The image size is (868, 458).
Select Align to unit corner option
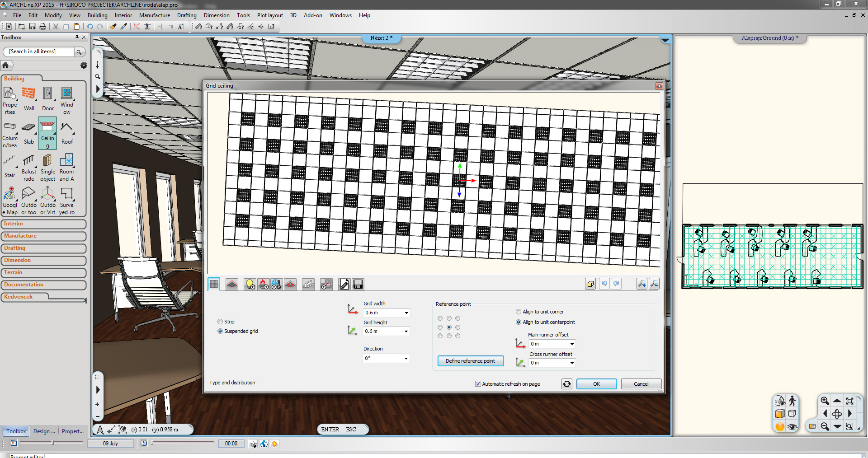pyautogui.click(x=519, y=312)
